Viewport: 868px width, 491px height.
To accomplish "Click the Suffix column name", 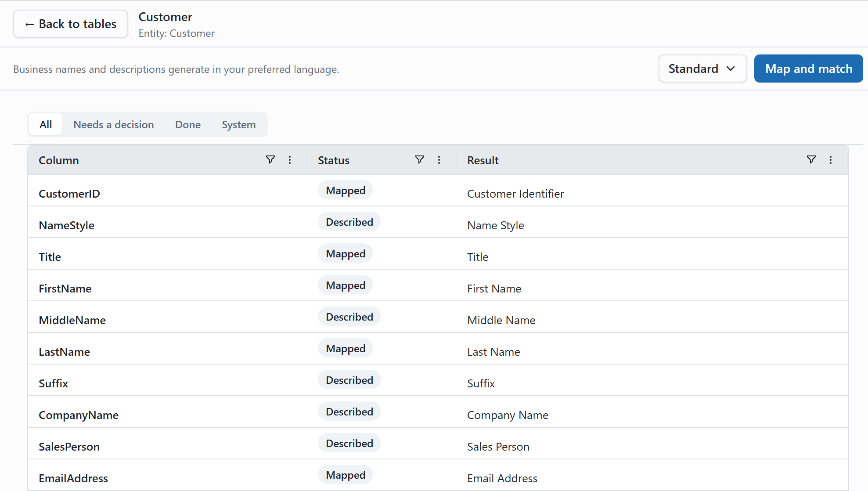I will 53,383.
